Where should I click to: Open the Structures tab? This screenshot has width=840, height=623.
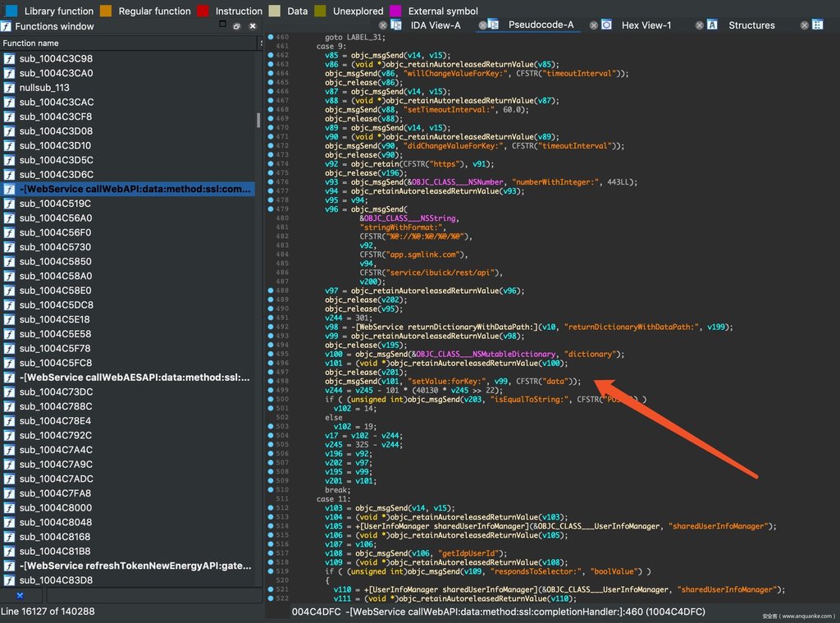(x=751, y=25)
